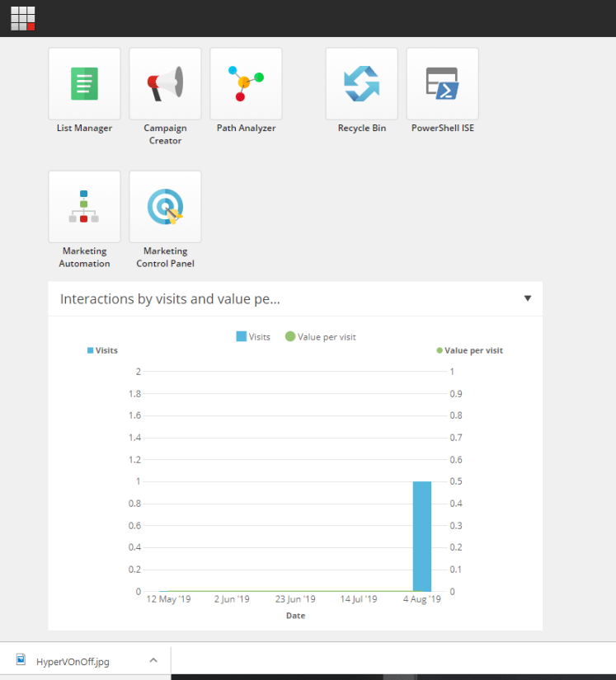Open the Path Analyzer icon
The width and height of the screenshot is (616, 680).
246,83
